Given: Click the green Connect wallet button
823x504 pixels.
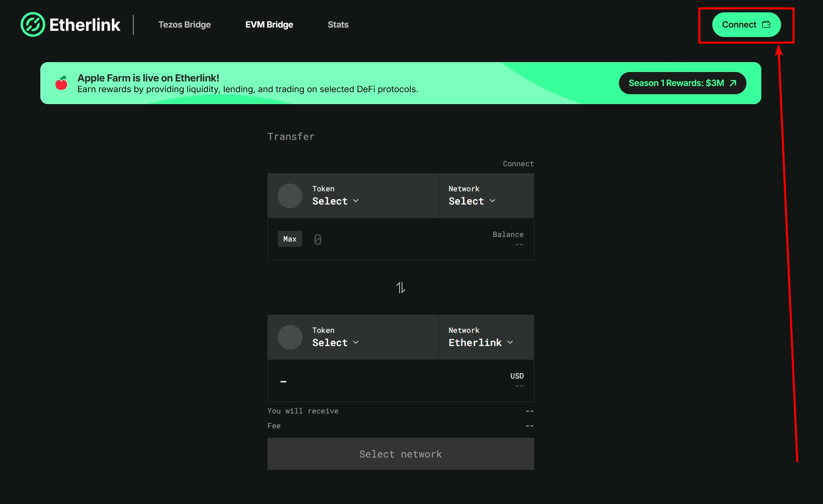Looking at the screenshot, I should (x=746, y=25).
